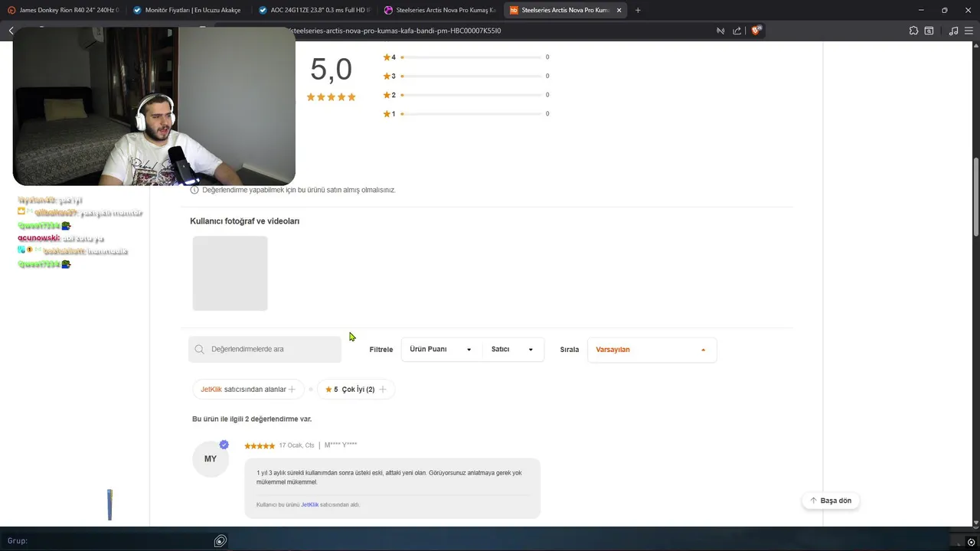Filter by 3 star rating bar
This screenshot has width=980, height=551.
pos(466,76)
